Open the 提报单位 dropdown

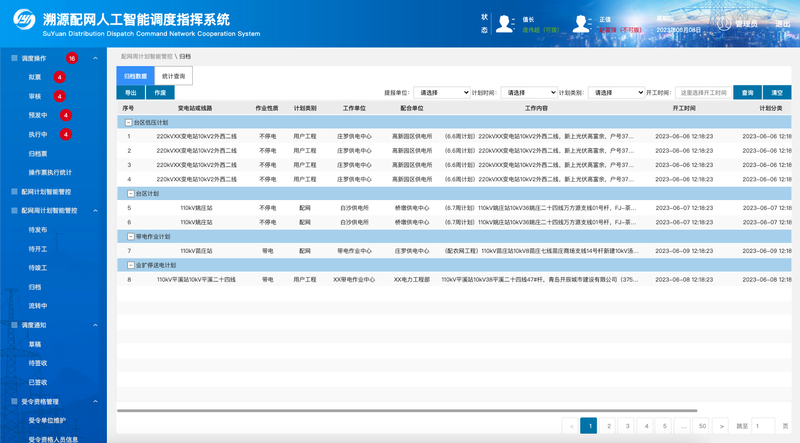pyautogui.click(x=441, y=92)
